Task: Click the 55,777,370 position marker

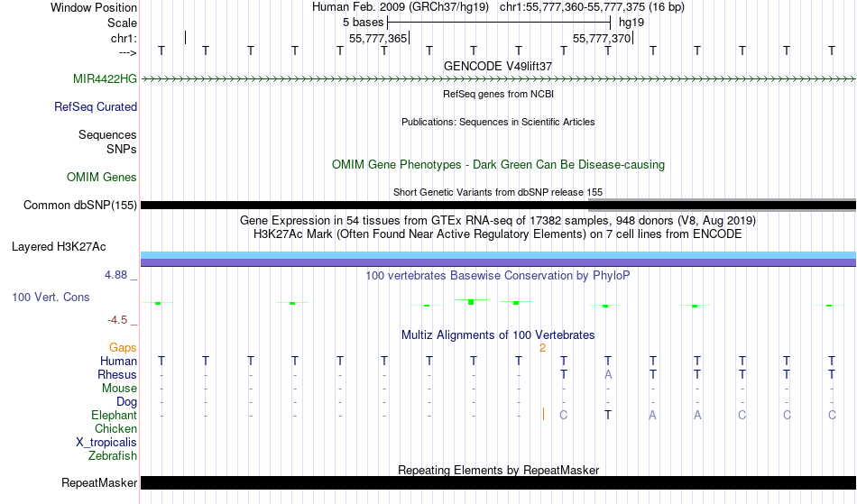Action: [603, 38]
